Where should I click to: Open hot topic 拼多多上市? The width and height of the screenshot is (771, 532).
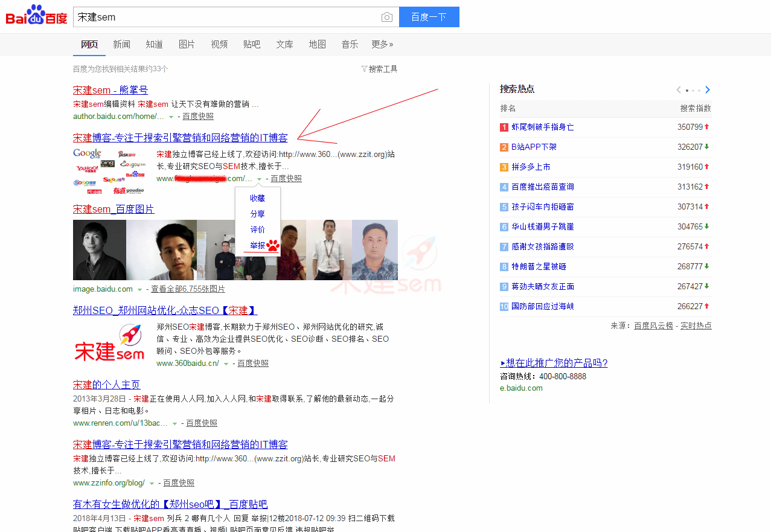click(531, 167)
